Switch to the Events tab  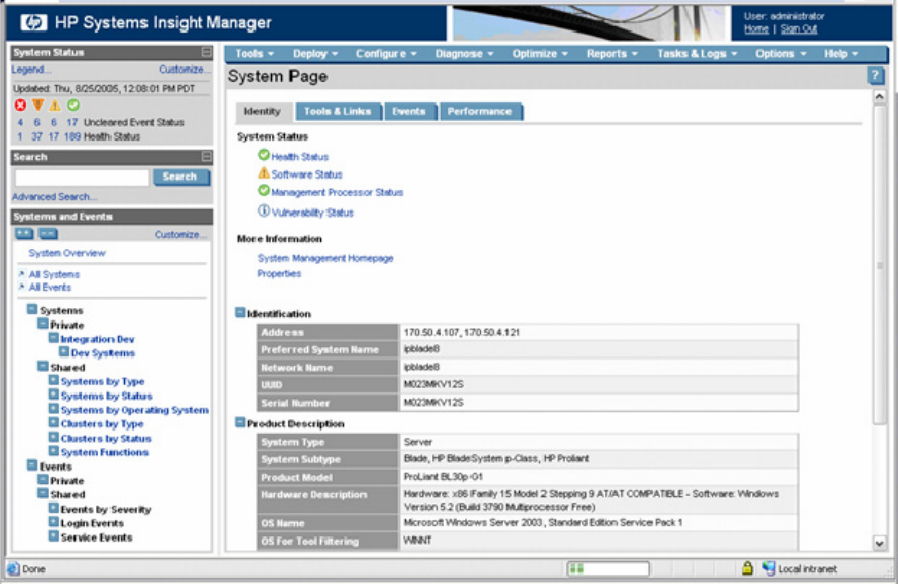click(x=409, y=112)
